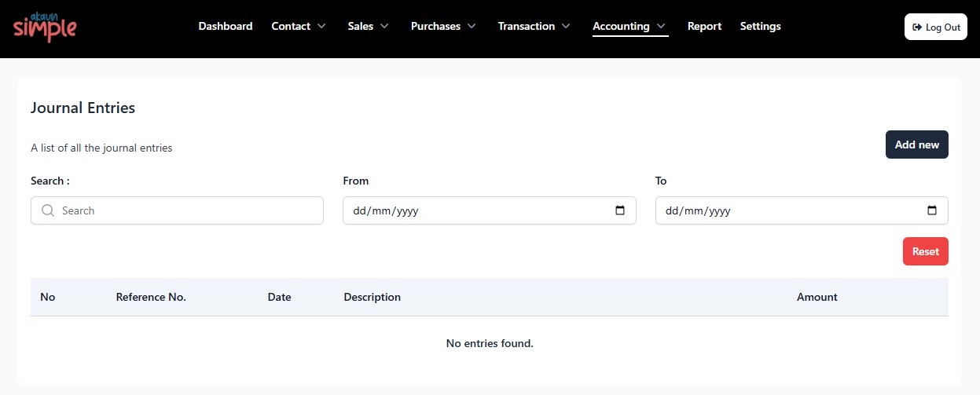Expand the Contact menu chevron
The height and width of the screenshot is (395, 980).
pyautogui.click(x=321, y=26)
